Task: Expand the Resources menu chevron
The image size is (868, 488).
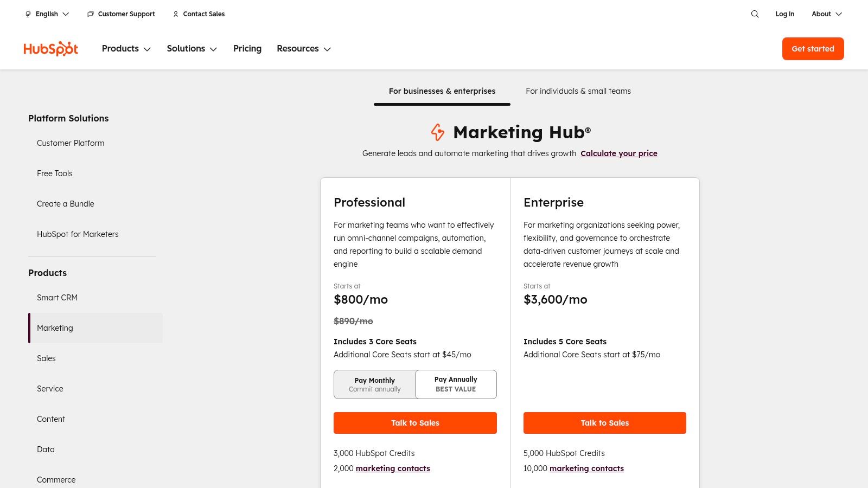Action: pos(327,49)
